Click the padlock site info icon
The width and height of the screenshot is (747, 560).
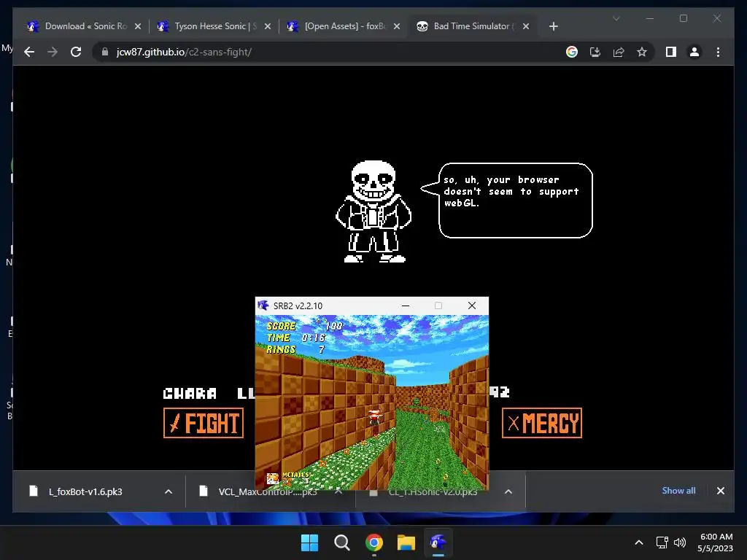pos(105,52)
